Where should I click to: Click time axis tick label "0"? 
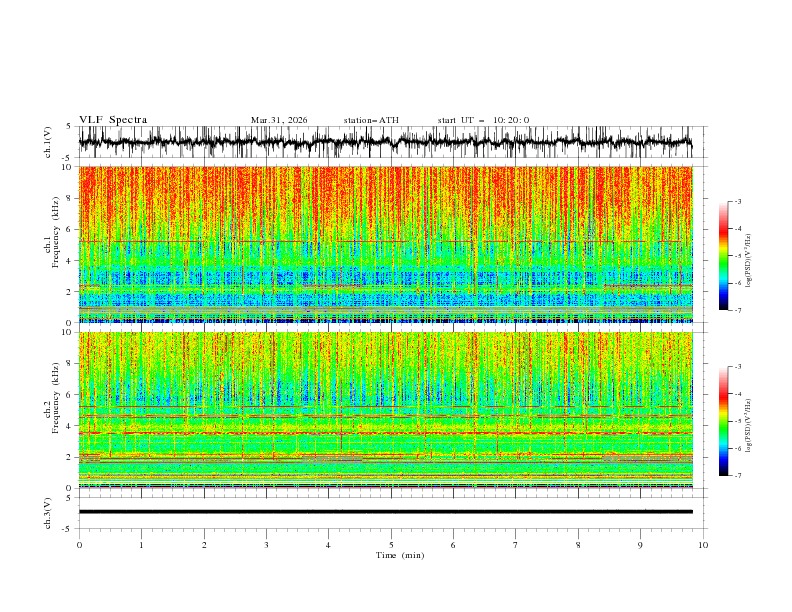coord(79,545)
